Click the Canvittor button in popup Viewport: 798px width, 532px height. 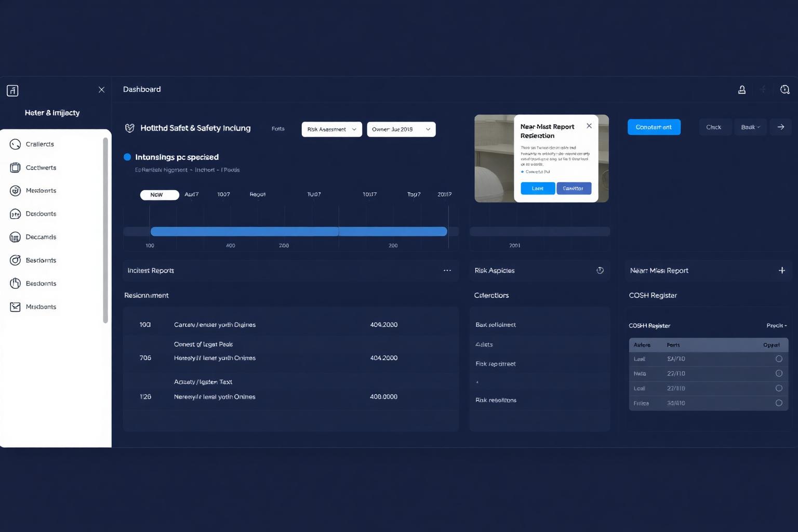click(574, 189)
